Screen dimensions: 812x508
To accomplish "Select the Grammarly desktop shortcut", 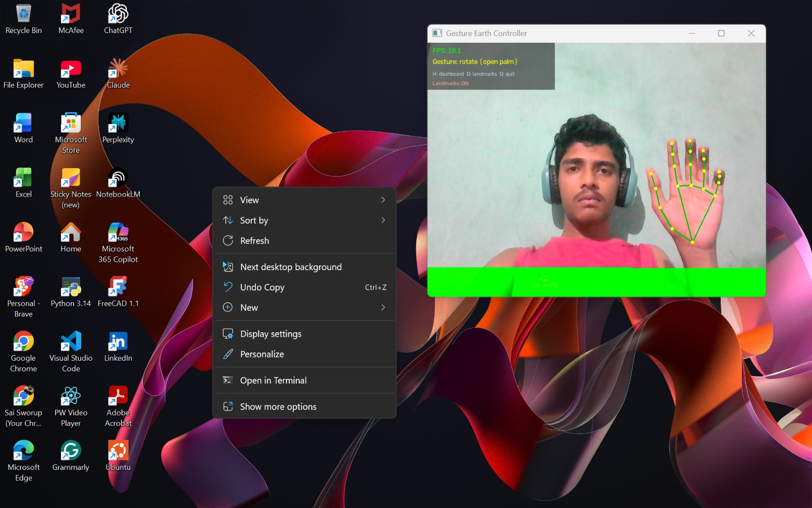I will tap(71, 456).
